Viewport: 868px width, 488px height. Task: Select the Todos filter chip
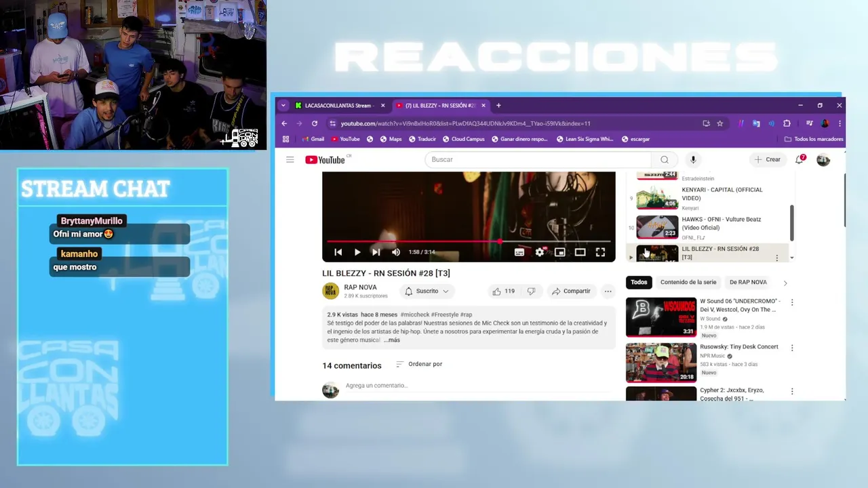pyautogui.click(x=639, y=282)
